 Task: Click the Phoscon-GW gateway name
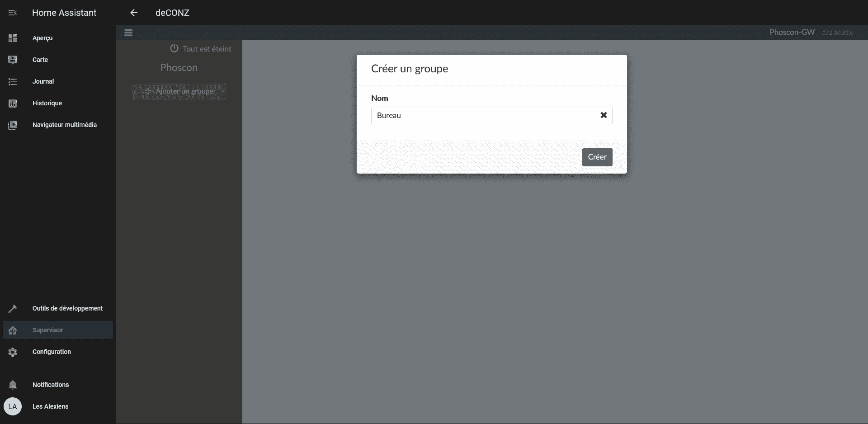pos(792,32)
